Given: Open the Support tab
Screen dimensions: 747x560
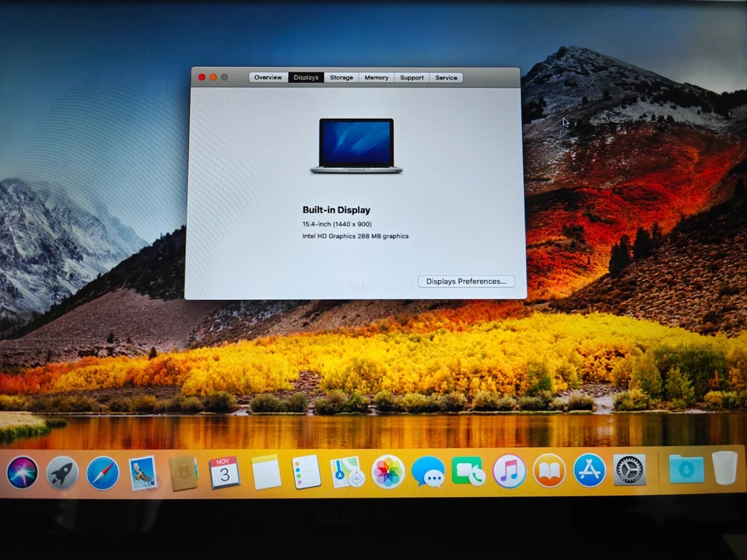Looking at the screenshot, I should click(x=412, y=77).
